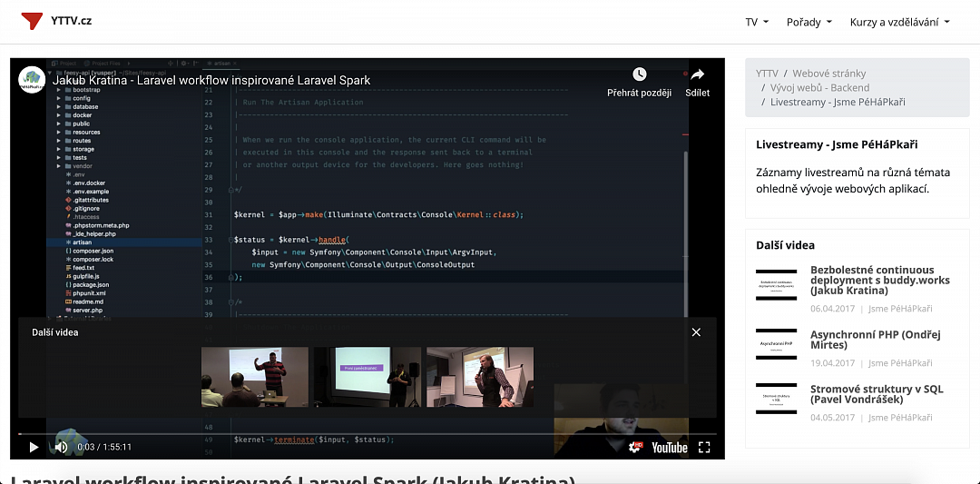Click the date 19.04.2017
980x484 pixels.
click(832, 362)
